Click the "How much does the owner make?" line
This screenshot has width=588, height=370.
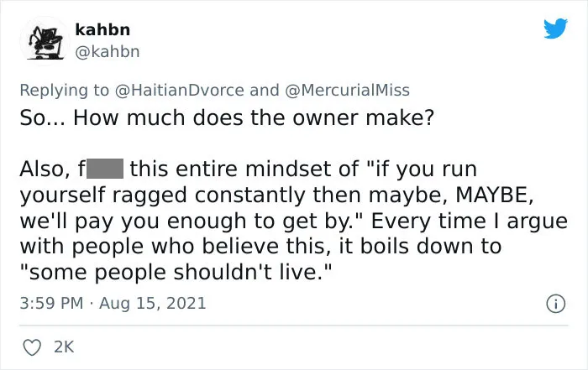tap(254, 117)
